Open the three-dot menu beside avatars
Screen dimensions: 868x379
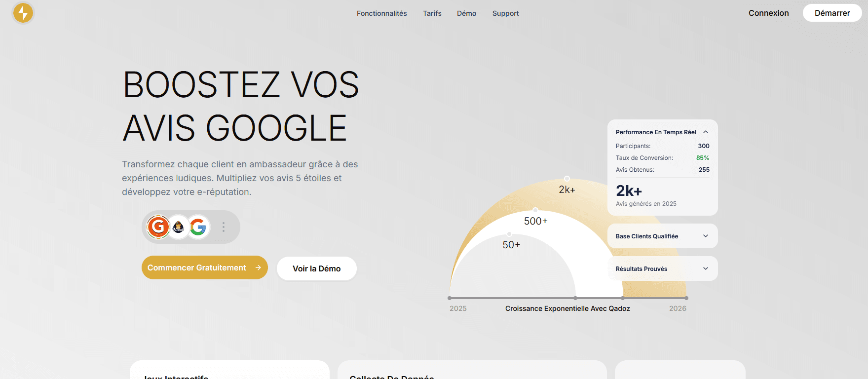tap(224, 227)
